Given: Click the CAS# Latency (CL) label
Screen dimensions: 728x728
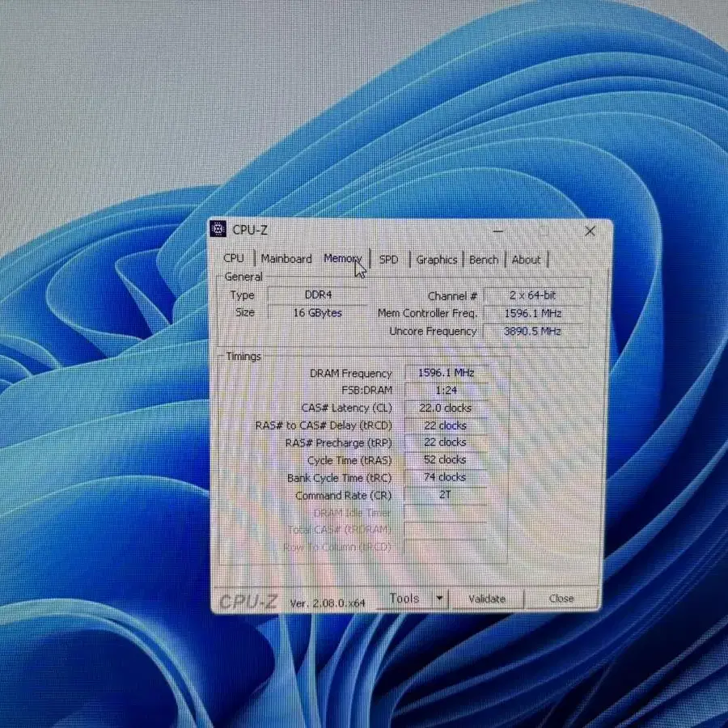Looking at the screenshot, I should tap(346, 408).
